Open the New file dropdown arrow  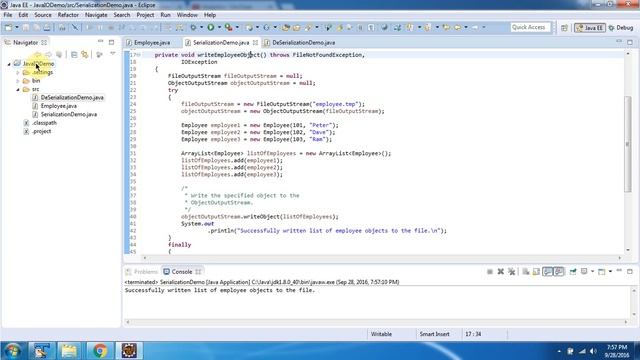(x=17, y=27)
